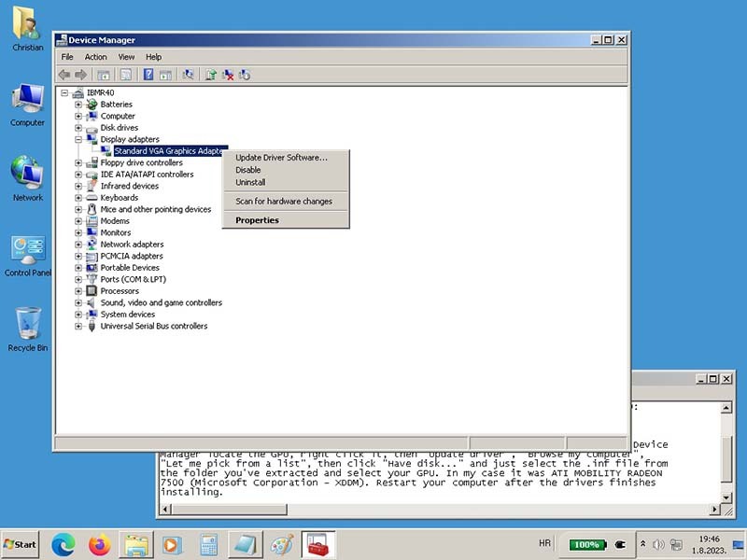Click the Properties toolbar icon

[x=125, y=75]
